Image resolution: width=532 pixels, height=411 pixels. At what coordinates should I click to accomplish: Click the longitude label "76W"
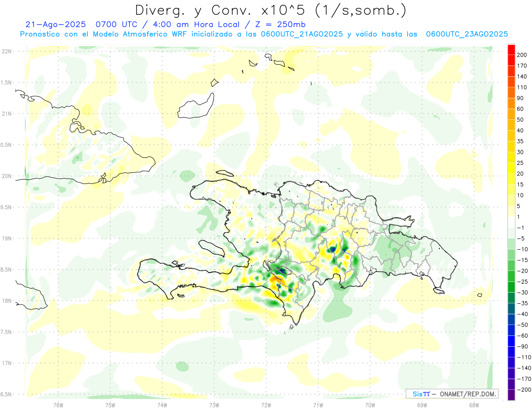coord(58,405)
